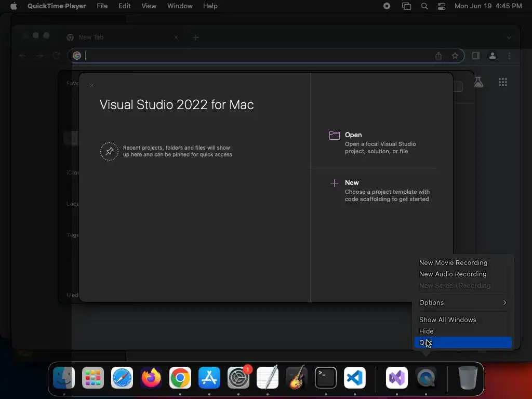
Task: Open Google apps grid icon
Action: pyautogui.click(x=503, y=82)
